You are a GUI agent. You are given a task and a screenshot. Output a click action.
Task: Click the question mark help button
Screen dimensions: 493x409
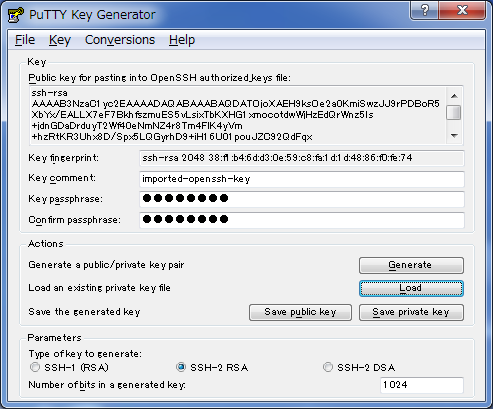click(x=425, y=11)
